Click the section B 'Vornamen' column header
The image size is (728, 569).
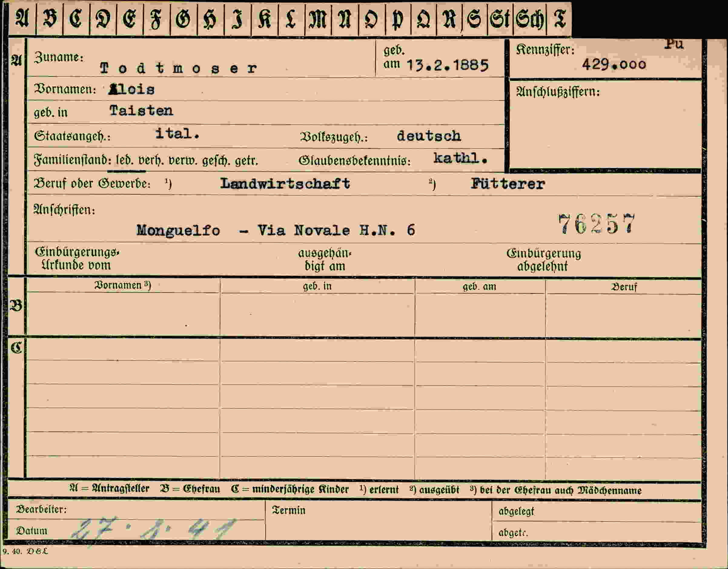(123, 285)
